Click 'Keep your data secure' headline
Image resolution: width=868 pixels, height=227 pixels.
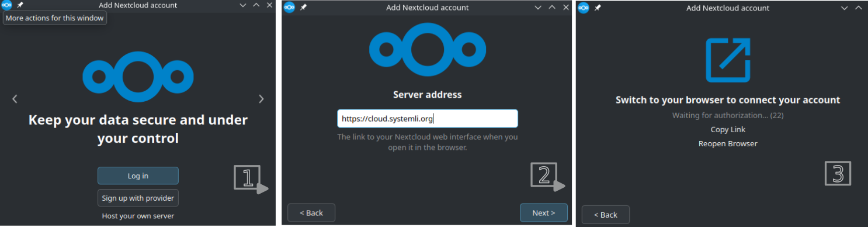tap(138, 129)
